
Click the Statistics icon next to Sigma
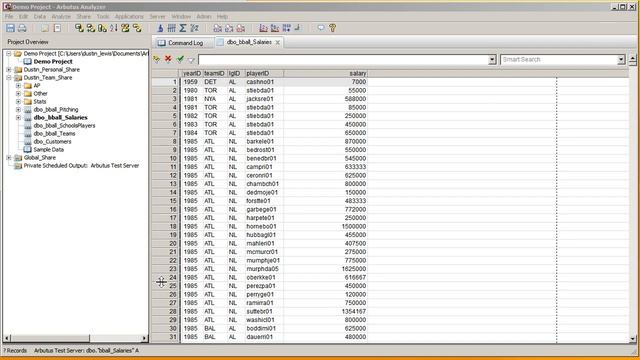click(x=194, y=28)
